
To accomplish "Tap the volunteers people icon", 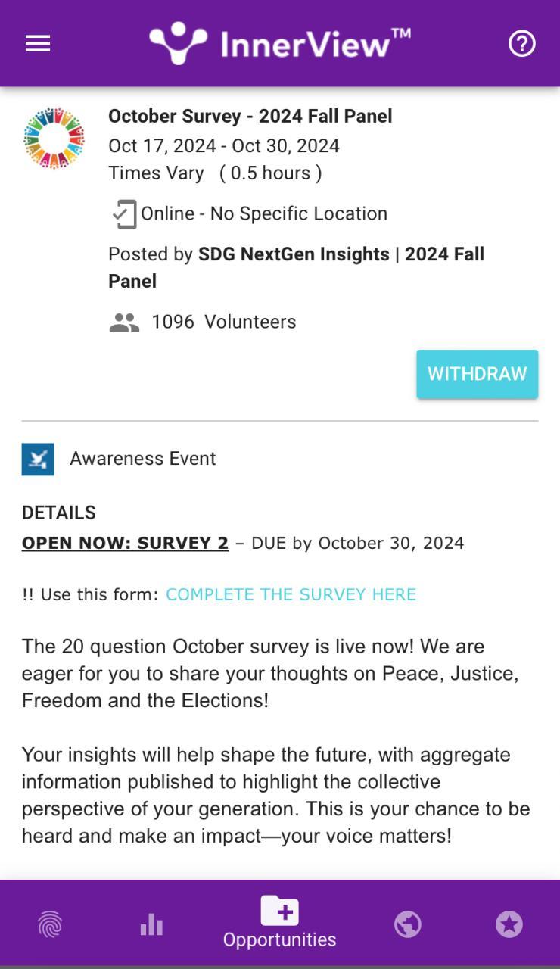I will pos(124,322).
